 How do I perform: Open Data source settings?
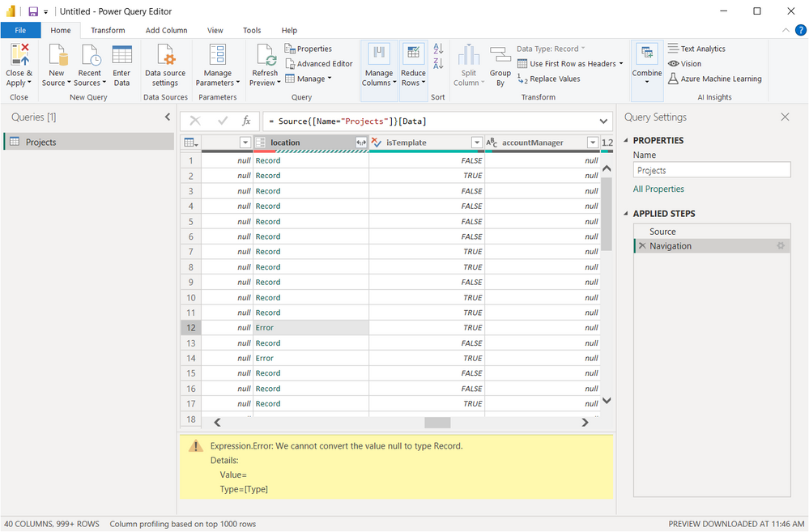click(x=165, y=66)
